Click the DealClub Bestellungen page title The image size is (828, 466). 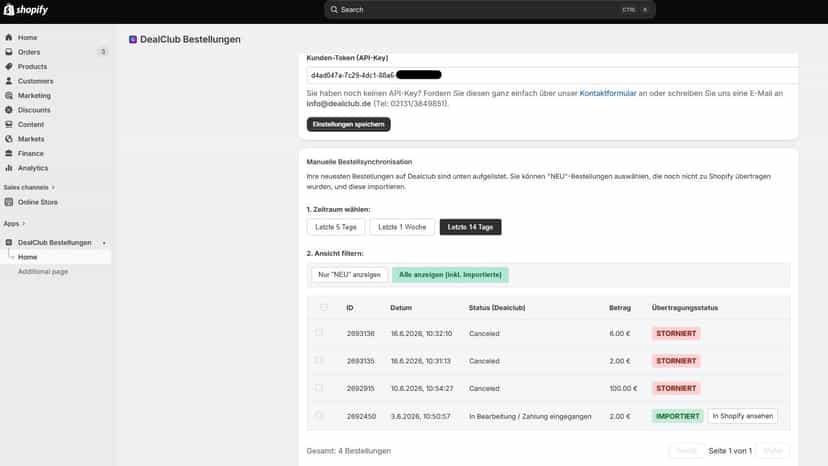pyautogui.click(x=190, y=40)
